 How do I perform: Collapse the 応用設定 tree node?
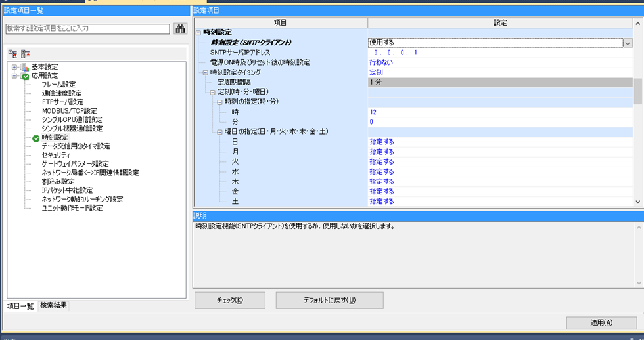pyautogui.click(x=14, y=76)
